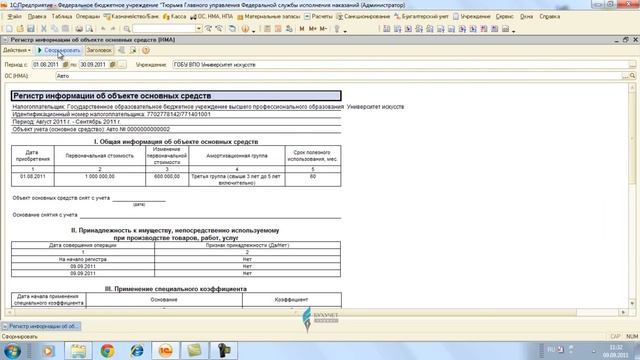640x360 pixels.
Task: Open the ОС, НМА, НПА menu
Action: click(211, 16)
